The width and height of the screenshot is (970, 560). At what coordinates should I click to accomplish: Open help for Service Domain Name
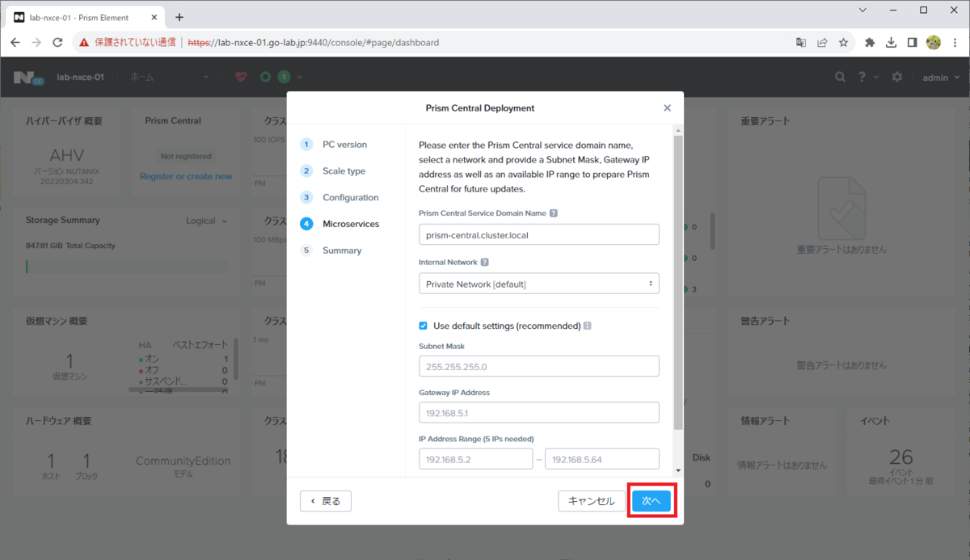[x=554, y=213]
